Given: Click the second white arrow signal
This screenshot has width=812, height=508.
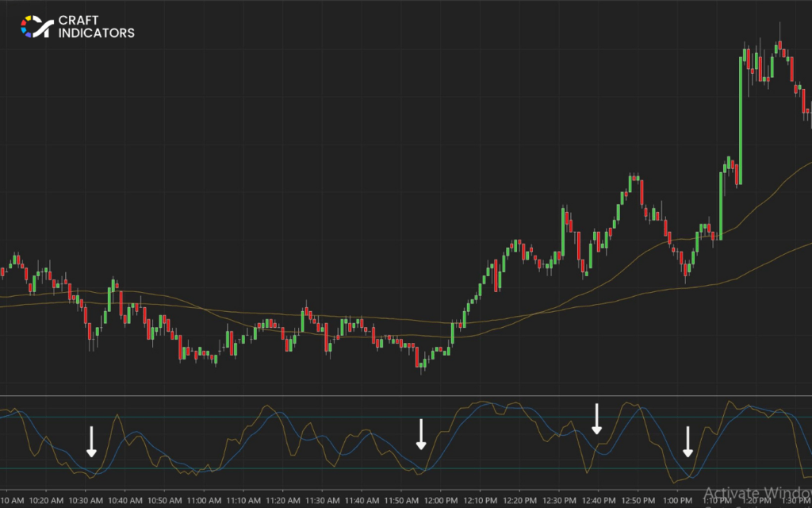Looking at the screenshot, I should click(x=421, y=435).
